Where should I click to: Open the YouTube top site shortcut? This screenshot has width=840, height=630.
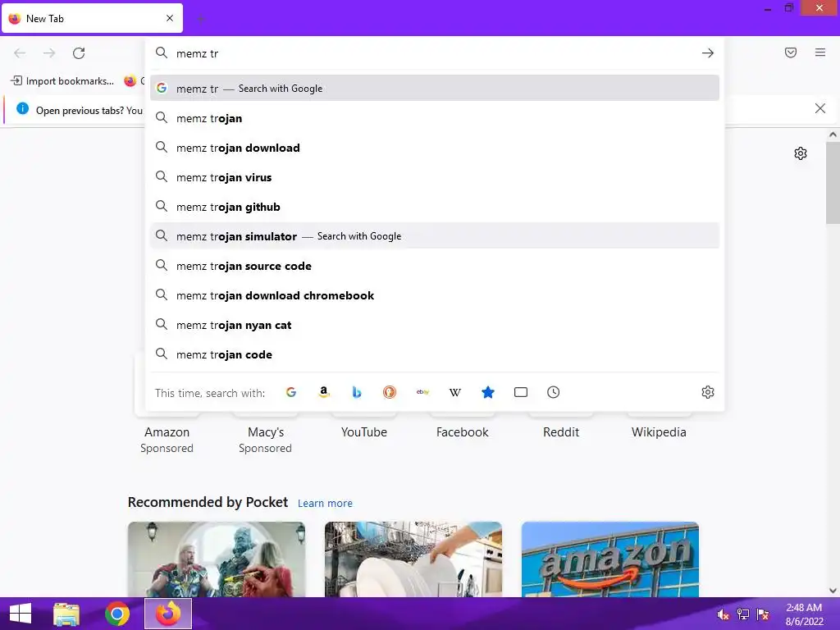point(363,431)
